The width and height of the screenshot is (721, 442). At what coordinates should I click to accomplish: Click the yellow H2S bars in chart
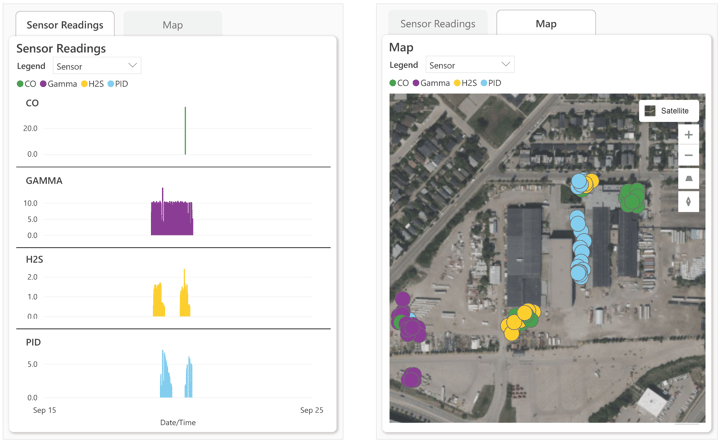[x=158, y=301]
